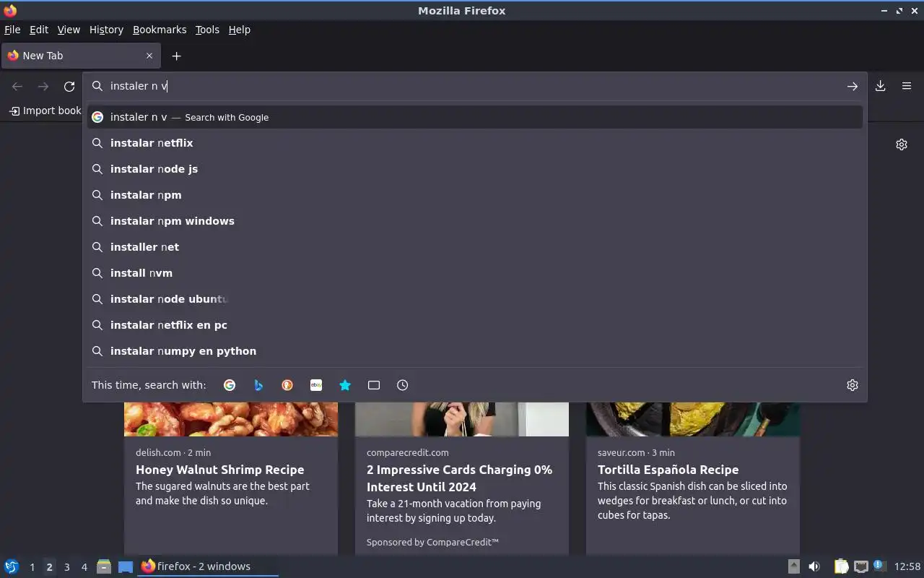Choose suggestion 'instalar netflix'

[x=475, y=143]
